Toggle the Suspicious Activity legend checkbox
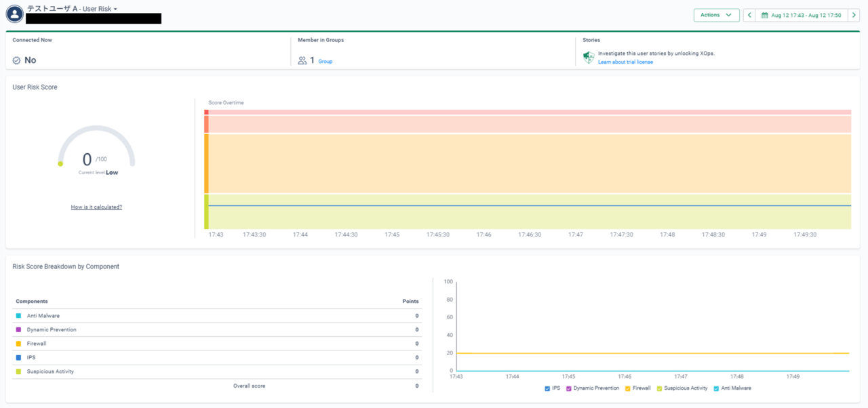The image size is (868, 408). 659,388
